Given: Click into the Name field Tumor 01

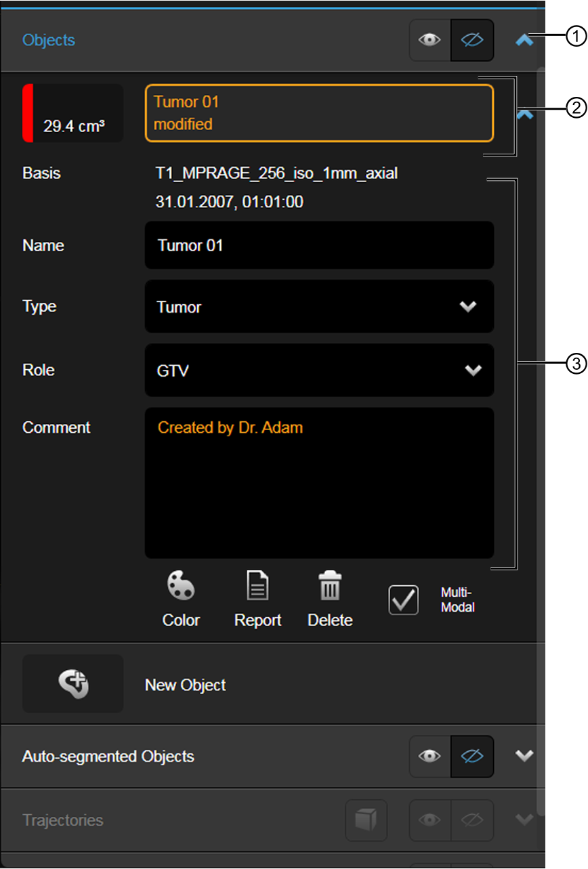Looking at the screenshot, I should coord(319,245).
